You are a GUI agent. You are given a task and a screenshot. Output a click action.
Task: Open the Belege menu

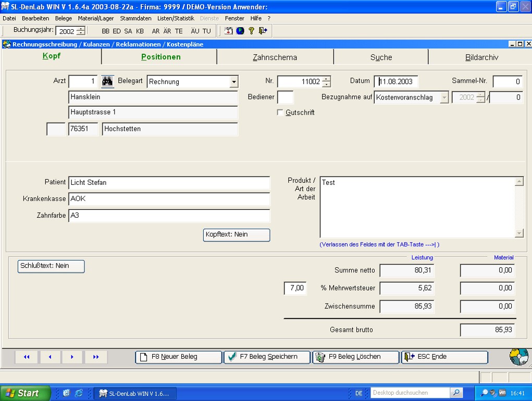(x=64, y=18)
